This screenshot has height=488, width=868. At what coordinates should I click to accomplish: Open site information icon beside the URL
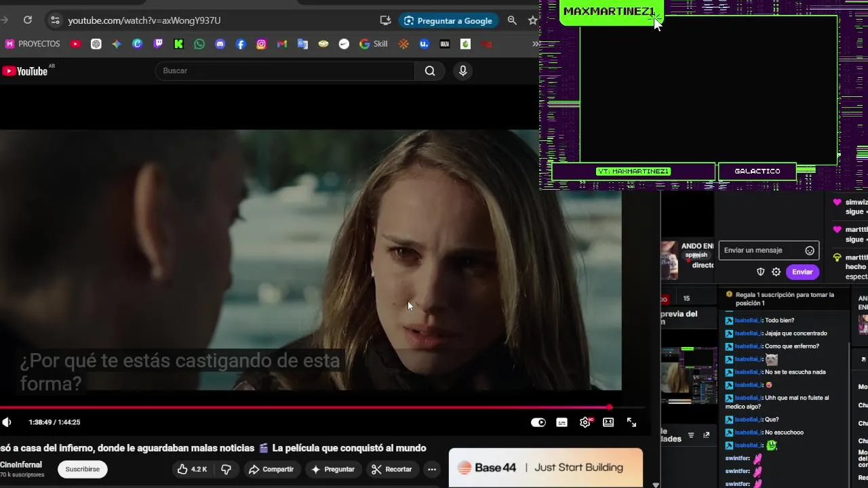pyautogui.click(x=55, y=20)
